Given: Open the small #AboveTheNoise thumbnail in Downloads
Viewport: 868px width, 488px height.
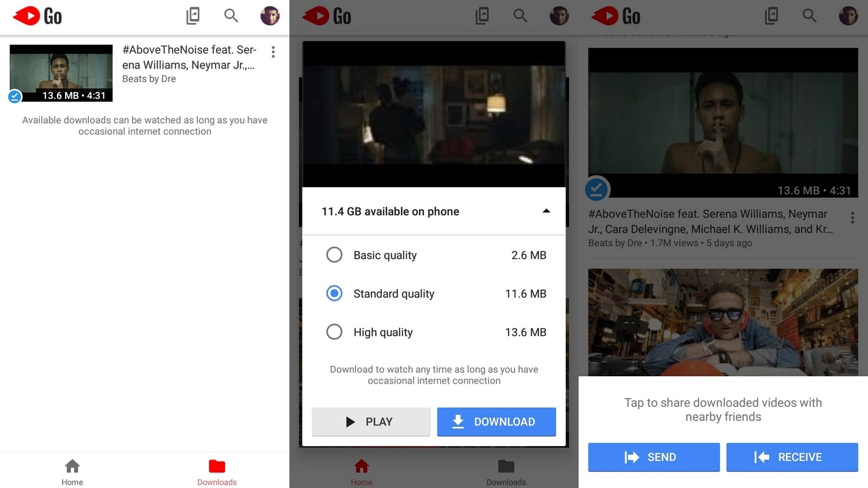Looking at the screenshot, I should point(61,73).
